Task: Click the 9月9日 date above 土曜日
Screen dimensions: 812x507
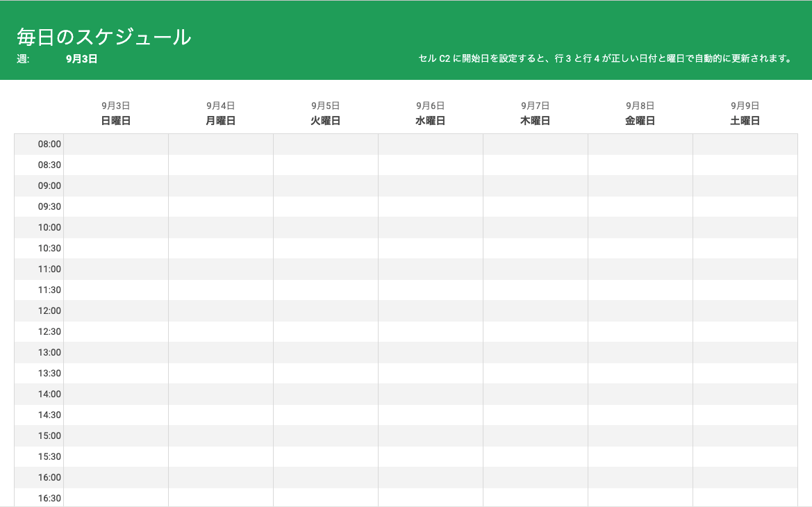Action: (x=745, y=106)
